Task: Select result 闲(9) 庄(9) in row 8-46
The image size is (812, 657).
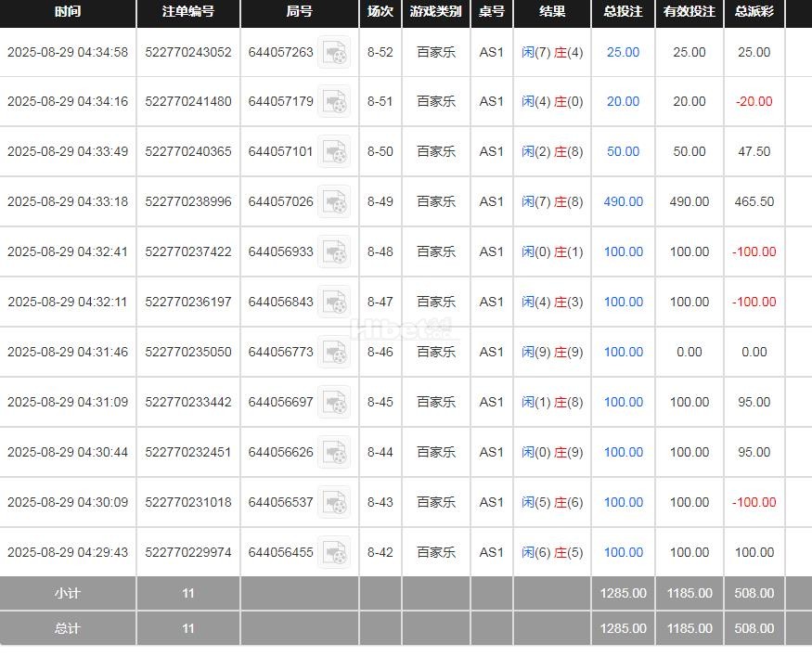Action: click(552, 353)
